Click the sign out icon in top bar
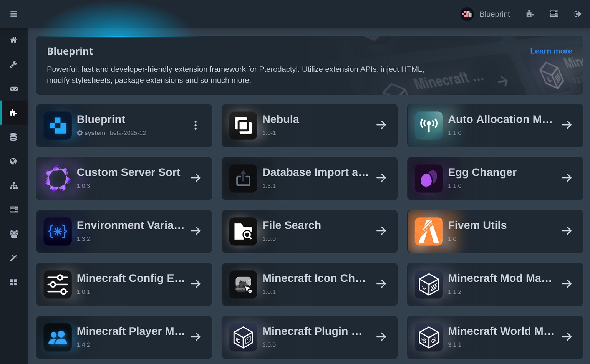The image size is (590, 364). click(x=578, y=14)
